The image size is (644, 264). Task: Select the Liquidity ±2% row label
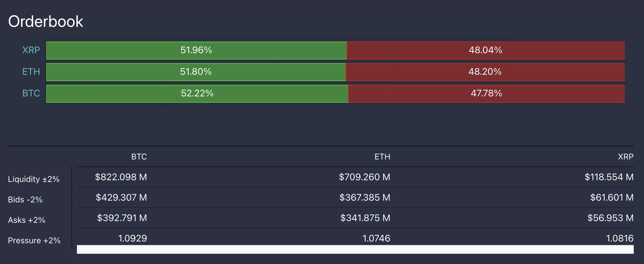pyautogui.click(x=34, y=179)
